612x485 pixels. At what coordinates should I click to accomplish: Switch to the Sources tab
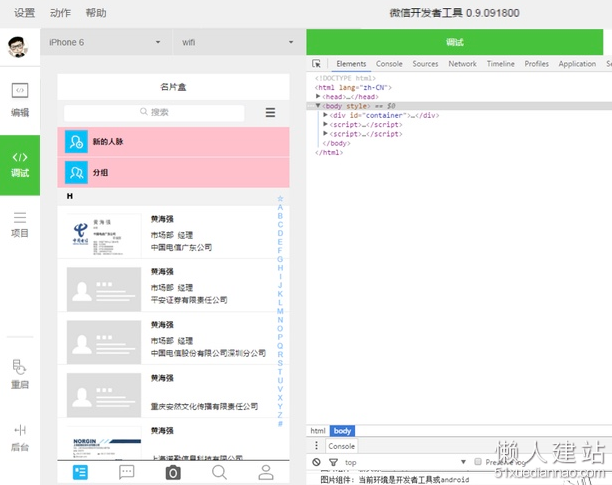coord(425,64)
